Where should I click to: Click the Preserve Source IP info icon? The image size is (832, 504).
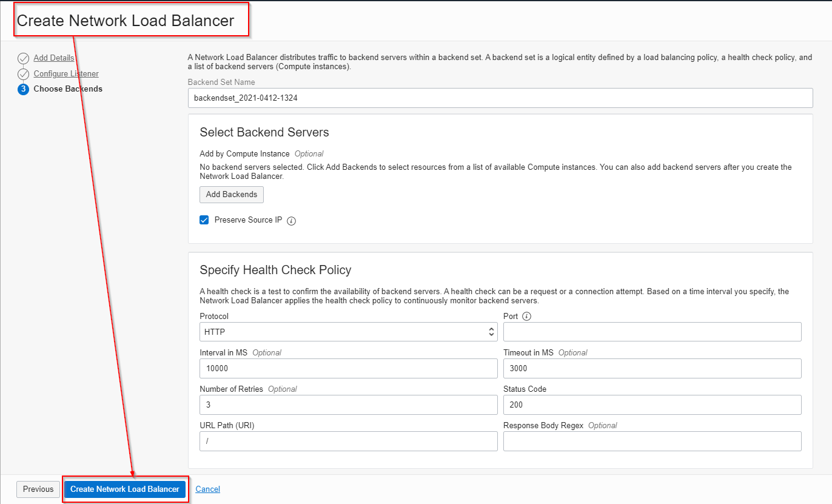pos(291,221)
